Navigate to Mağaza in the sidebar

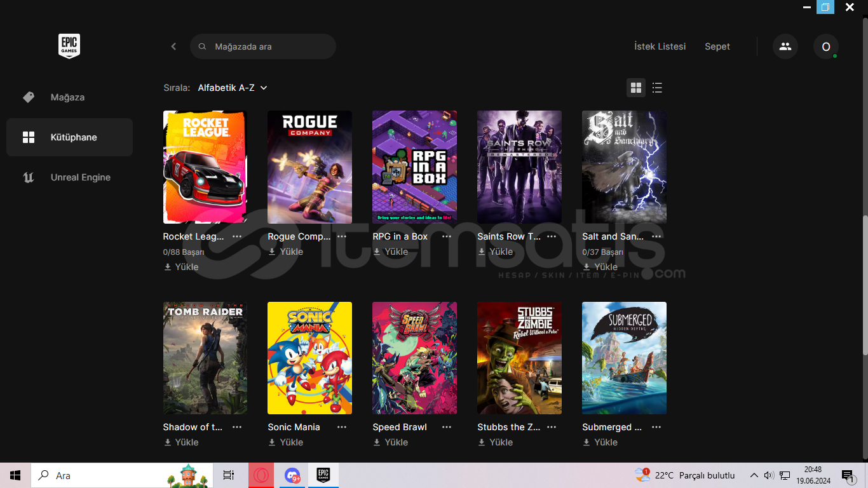tap(68, 97)
